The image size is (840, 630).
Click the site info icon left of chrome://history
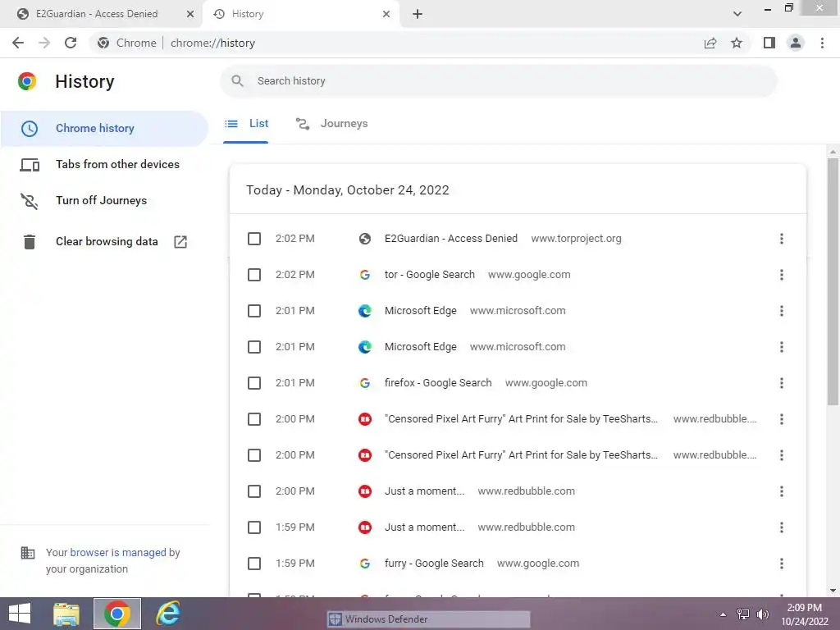[103, 43]
